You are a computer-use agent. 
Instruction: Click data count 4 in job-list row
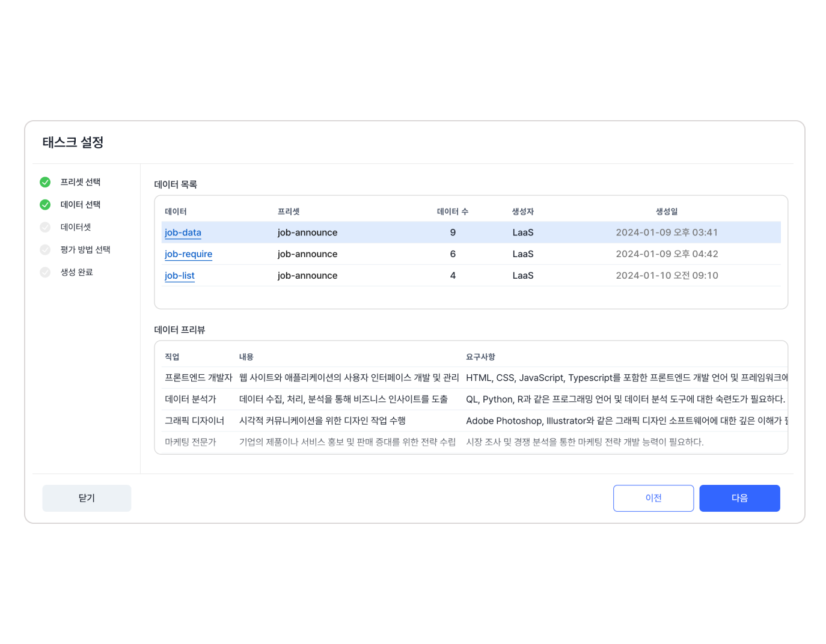point(453,276)
